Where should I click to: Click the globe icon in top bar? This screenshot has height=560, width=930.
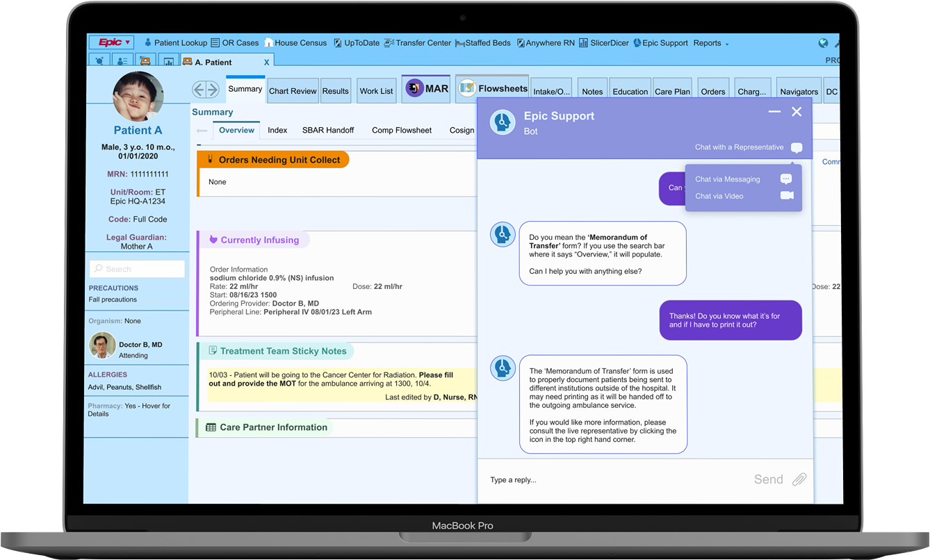click(x=823, y=43)
